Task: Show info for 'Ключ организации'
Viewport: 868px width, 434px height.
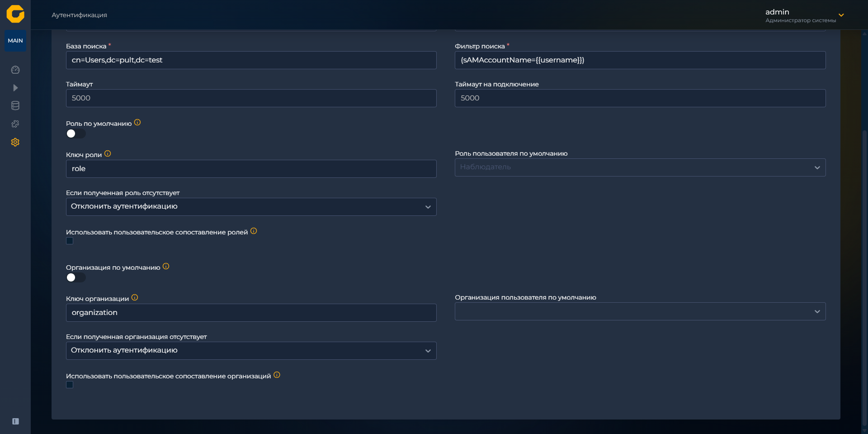Action: pyautogui.click(x=135, y=297)
